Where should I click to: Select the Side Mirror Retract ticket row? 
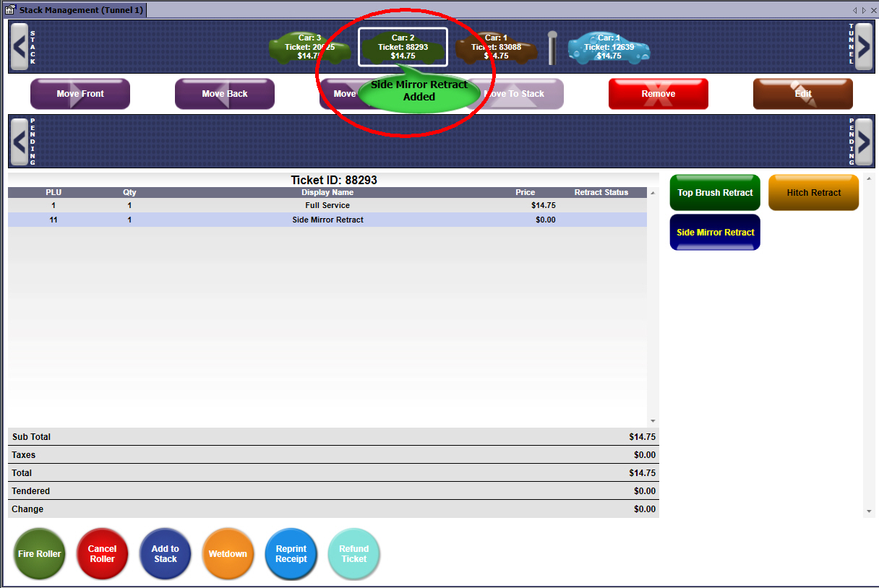tap(327, 220)
